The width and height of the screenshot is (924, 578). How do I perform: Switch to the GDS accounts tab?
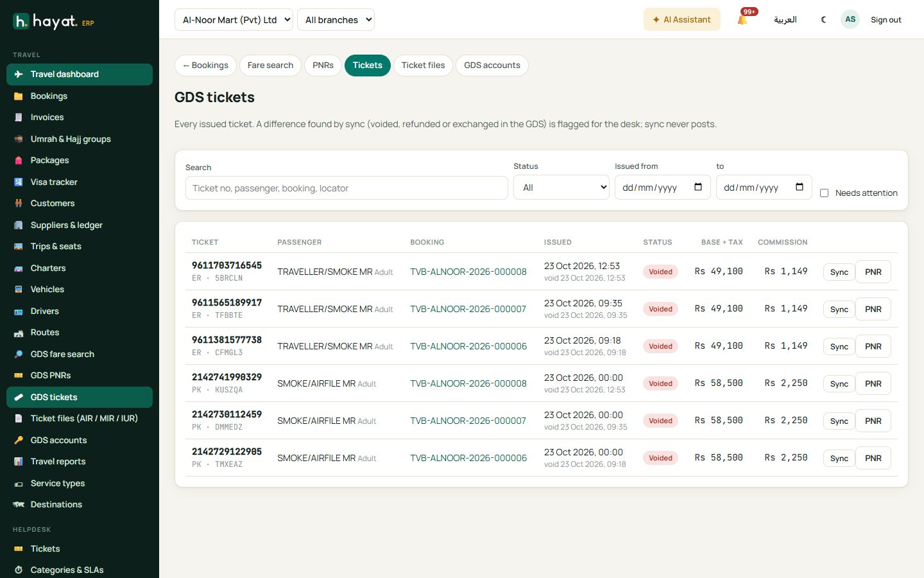click(x=492, y=66)
